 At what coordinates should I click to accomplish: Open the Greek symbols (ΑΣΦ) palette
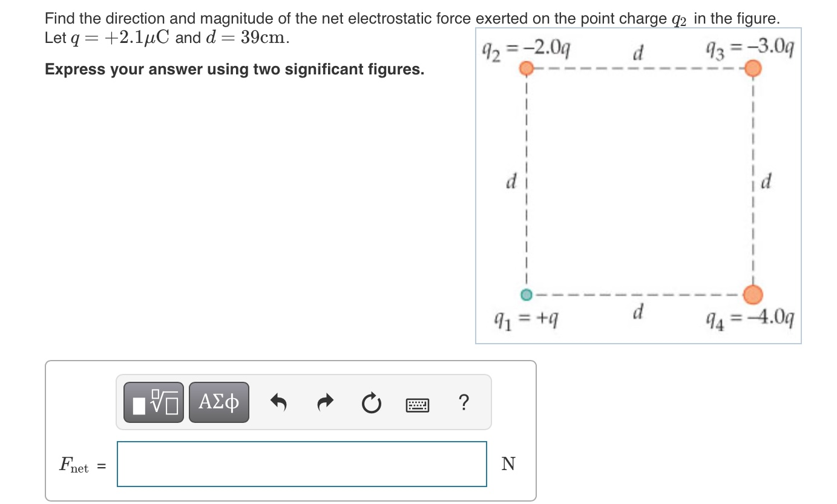pos(218,401)
